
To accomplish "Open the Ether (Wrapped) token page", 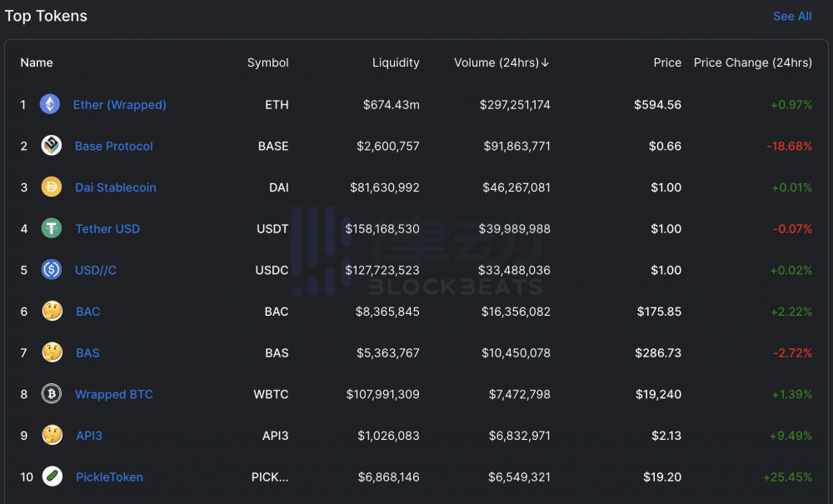I will pos(119,105).
